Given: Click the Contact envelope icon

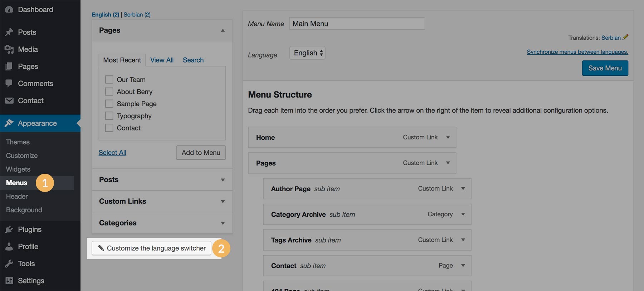Looking at the screenshot, I should [x=9, y=101].
